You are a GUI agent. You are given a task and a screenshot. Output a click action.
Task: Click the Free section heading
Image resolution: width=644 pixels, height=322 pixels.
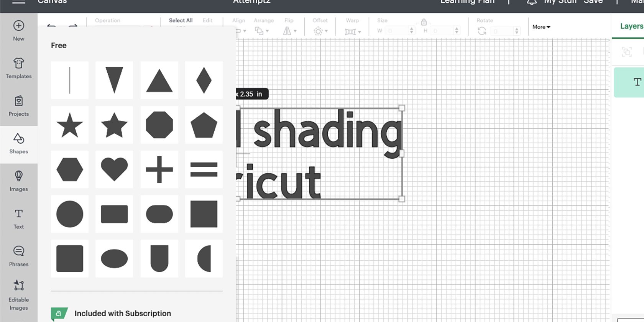click(x=59, y=45)
